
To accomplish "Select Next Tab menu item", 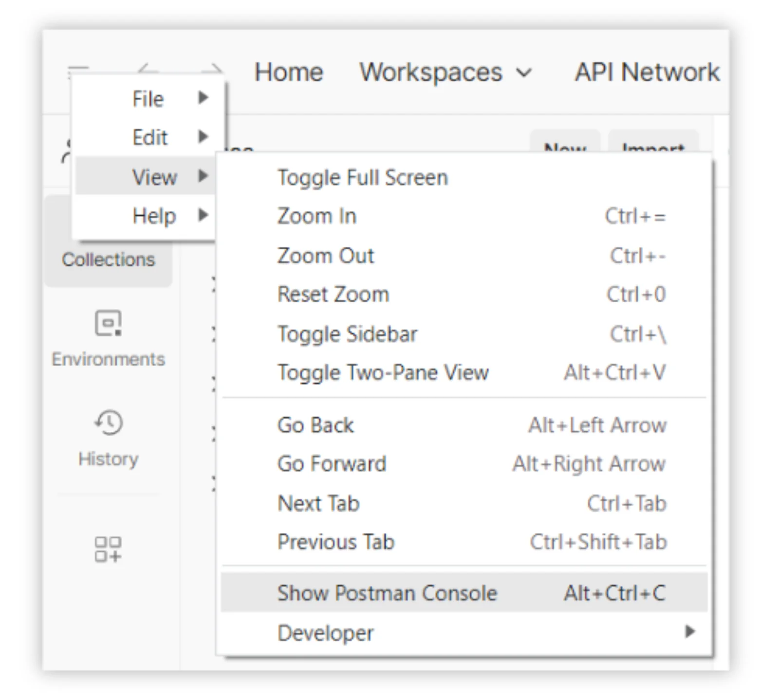I will tap(318, 503).
